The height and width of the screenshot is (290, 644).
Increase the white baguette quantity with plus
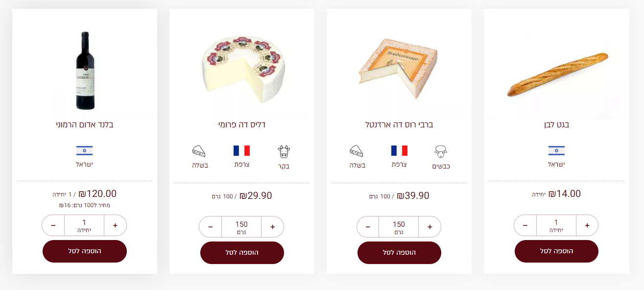pyautogui.click(x=587, y=226)
